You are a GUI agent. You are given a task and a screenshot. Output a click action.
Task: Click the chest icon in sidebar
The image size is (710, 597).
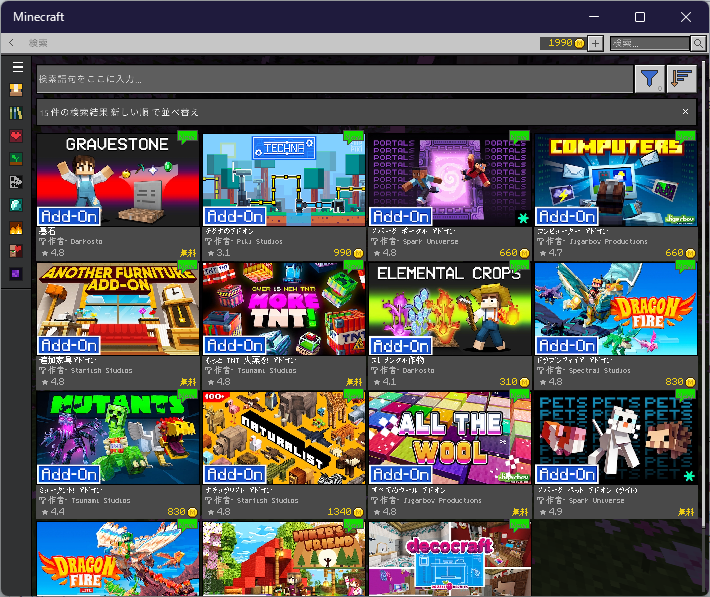(x=16, y=90)
